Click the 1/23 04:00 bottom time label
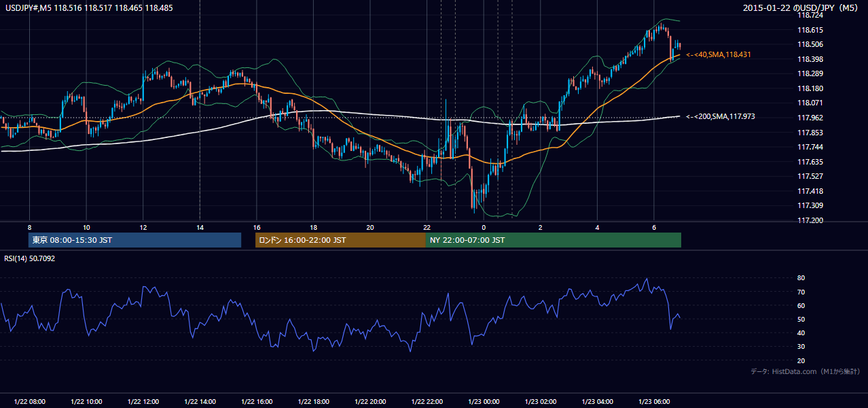Viewport: 868px width, 408px height. point(597,402)
